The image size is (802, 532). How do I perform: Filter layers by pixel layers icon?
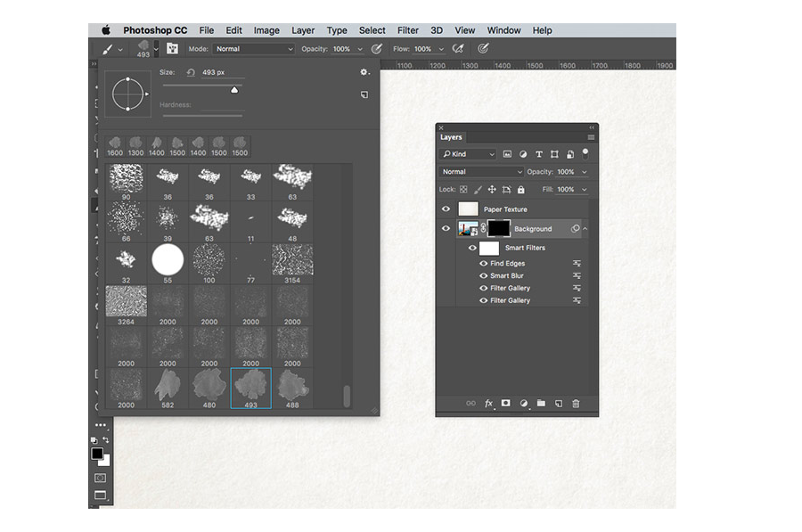click(x=507, y=154)
